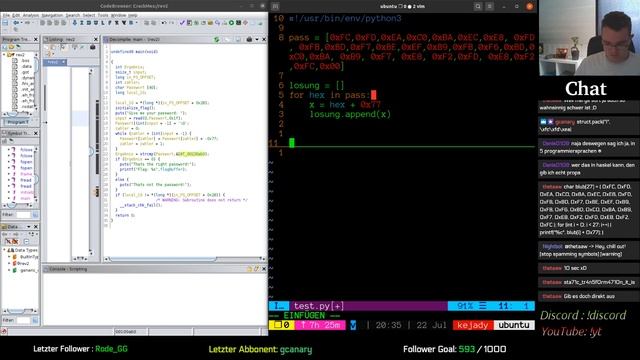The height and width of the screenshot is (360, 640).
Task: Take Decompiler snapshot with camera icon
Action: point(249,39)
